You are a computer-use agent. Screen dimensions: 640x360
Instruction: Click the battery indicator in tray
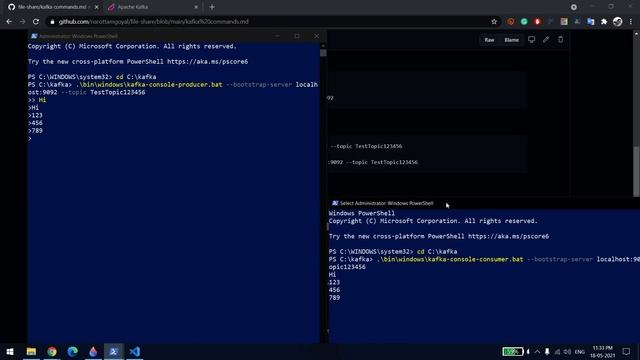[512, 351]
